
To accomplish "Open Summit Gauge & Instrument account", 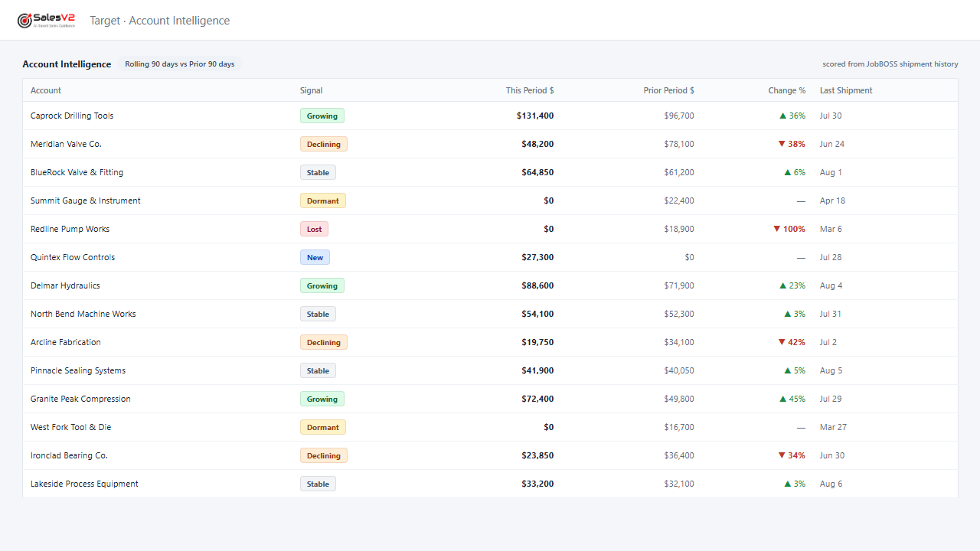I will coord(86,201).
